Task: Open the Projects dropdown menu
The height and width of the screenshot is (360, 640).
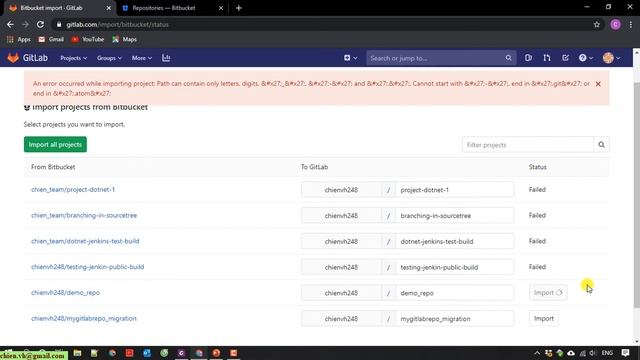Action: point(73,58)
